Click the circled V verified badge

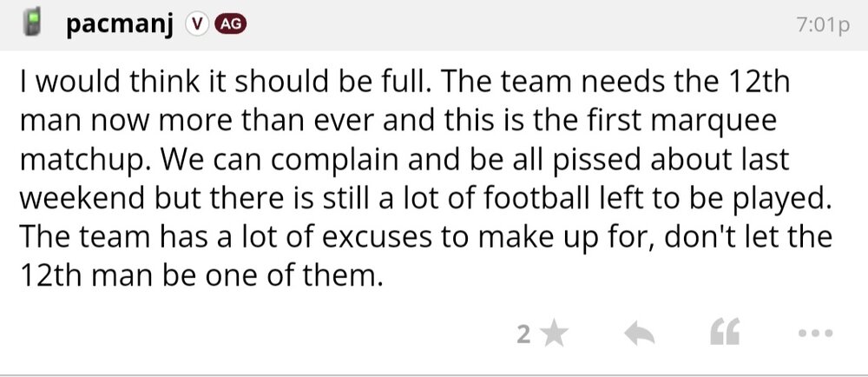tap(196, 25)
